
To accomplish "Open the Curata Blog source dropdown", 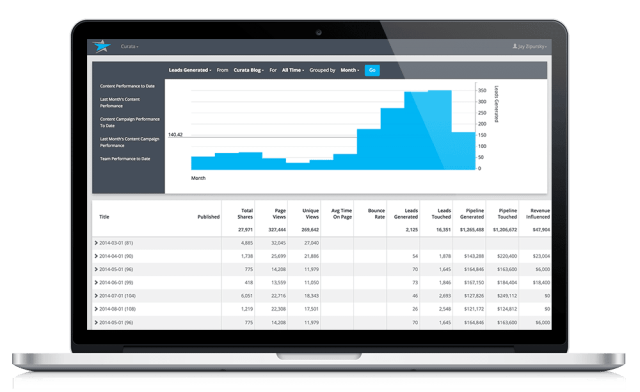I will pyautogui.click(x=249, y=70).
